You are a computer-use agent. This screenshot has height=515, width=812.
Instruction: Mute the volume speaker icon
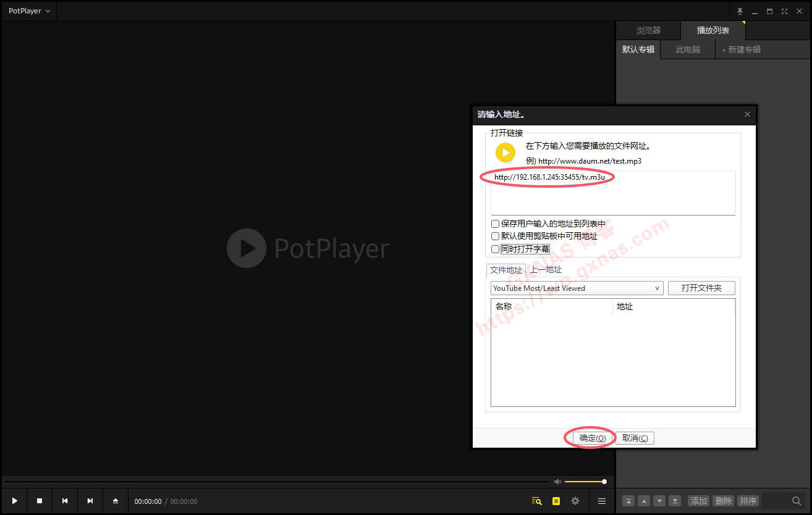(x=557, y=482)
